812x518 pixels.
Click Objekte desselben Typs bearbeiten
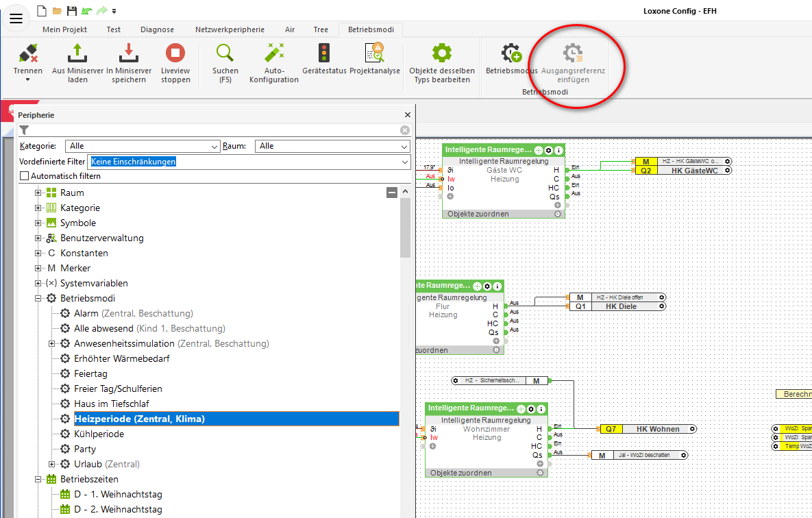coord(441,62)
